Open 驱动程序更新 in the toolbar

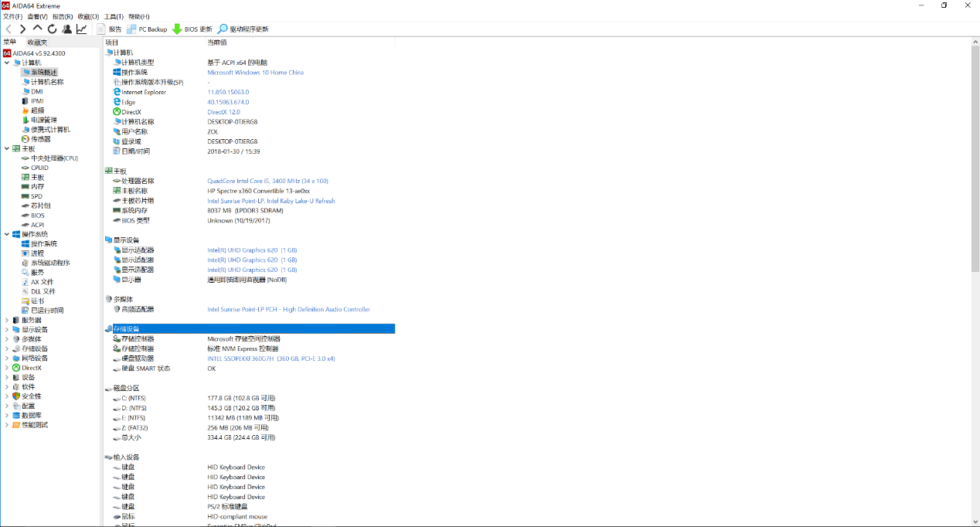(243, 29)
